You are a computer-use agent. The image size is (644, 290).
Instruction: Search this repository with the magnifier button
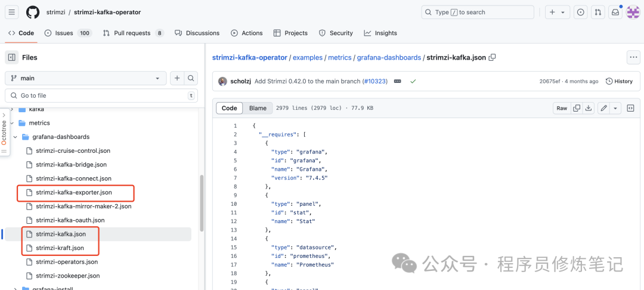pos(191,78)
